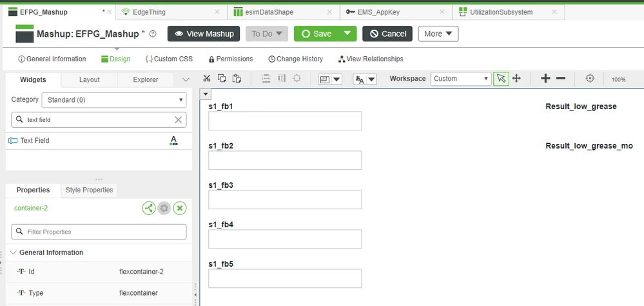Click the help icon beside mashup name
The width and height of the screenshot is (644, 306).
click(153, 34)
